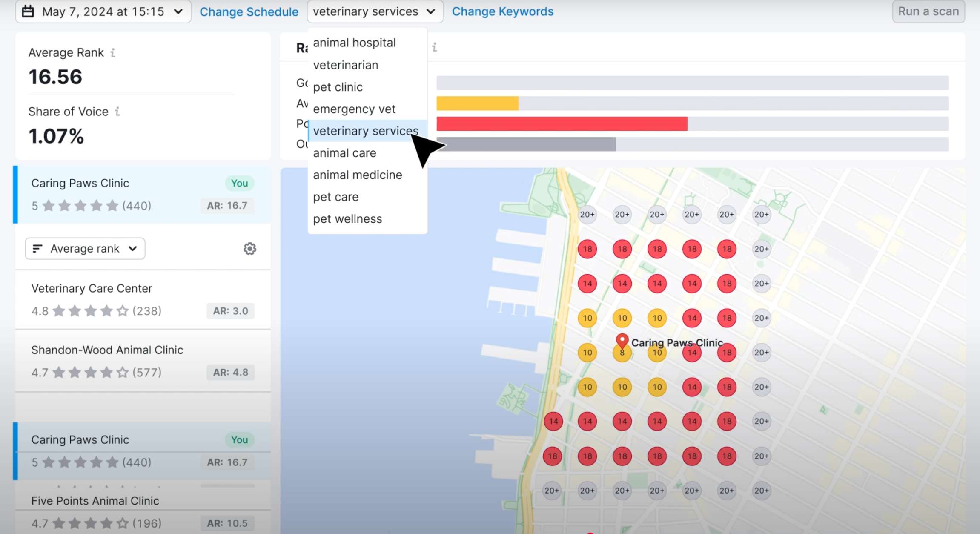Click the Change Keywords link
980x534 pixels.
(503, 11)
